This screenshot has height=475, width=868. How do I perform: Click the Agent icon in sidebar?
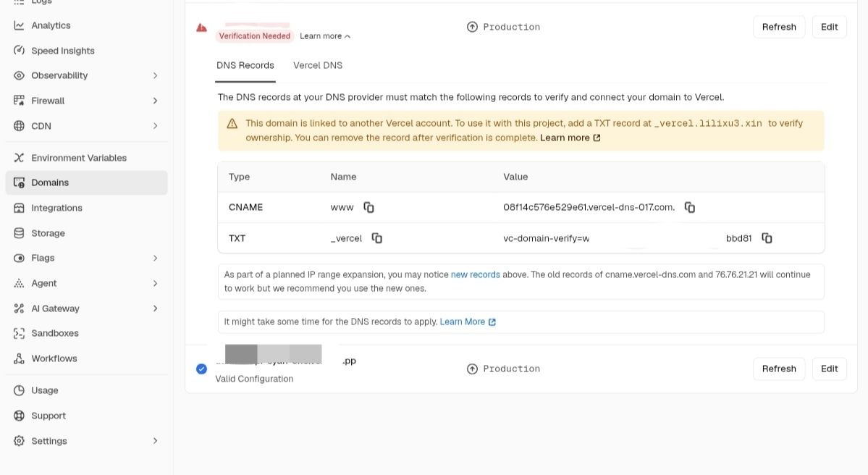click(x=19, y=283)
